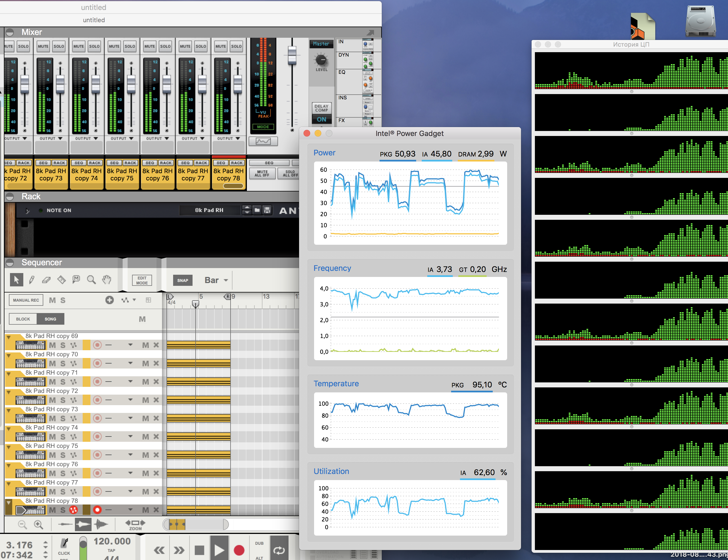Click the MUTE ALL OFF button
Viewport: 728px width, 560px height.
[x=262, y=173]
